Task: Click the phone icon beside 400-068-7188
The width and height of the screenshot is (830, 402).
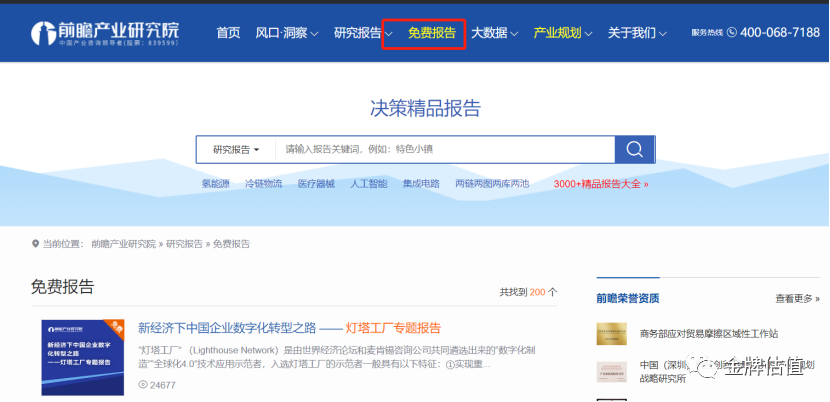Action: click(x=732, y=33)
